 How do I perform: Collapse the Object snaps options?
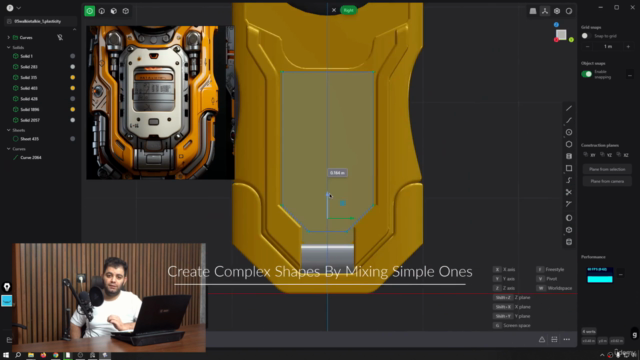pyautogui.click(x=630, y=75)
